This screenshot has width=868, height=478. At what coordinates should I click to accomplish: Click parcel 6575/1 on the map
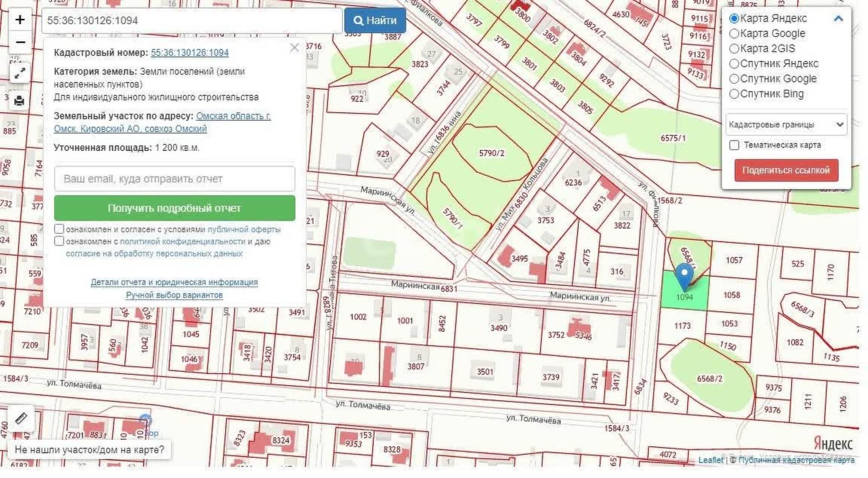coord(673,138)
